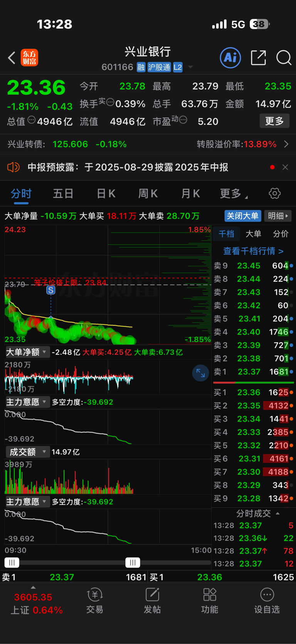The height and width of the screenshot is (644, 296).
Task: Tap the L2 level badge
Action: click(178, 67)
